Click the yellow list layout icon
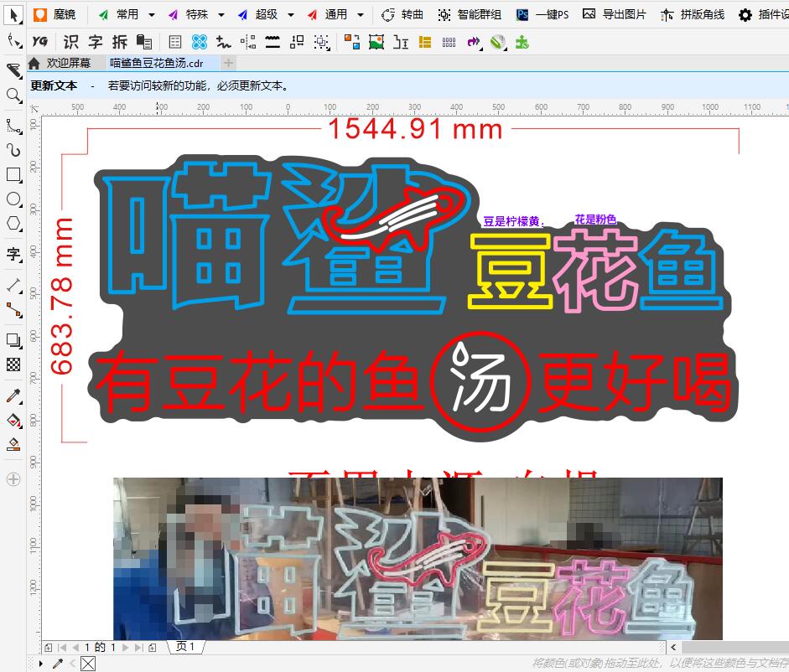 pyautogui.click(x=425, y=42)
